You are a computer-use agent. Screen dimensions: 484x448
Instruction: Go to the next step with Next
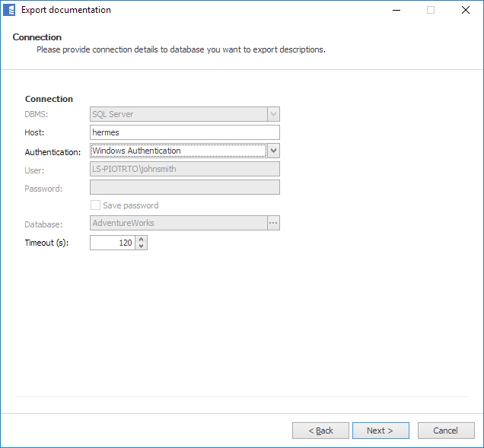[381, 431]
